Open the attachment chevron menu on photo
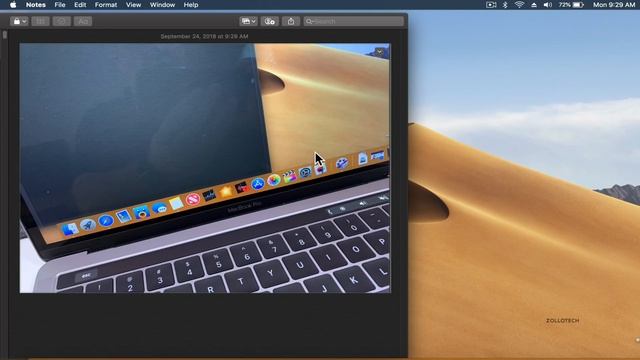The height and width of the screenshot is (360, 640). pos(380,52)
